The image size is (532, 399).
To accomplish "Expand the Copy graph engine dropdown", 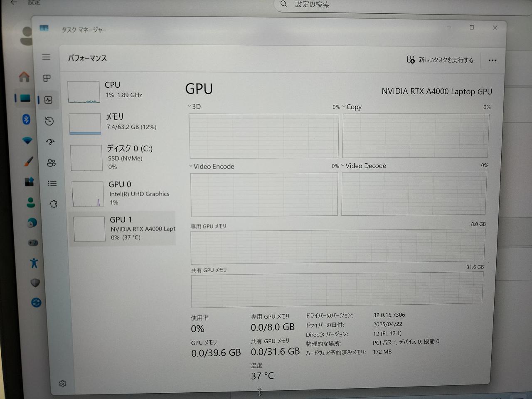I will tap(352, 107).
